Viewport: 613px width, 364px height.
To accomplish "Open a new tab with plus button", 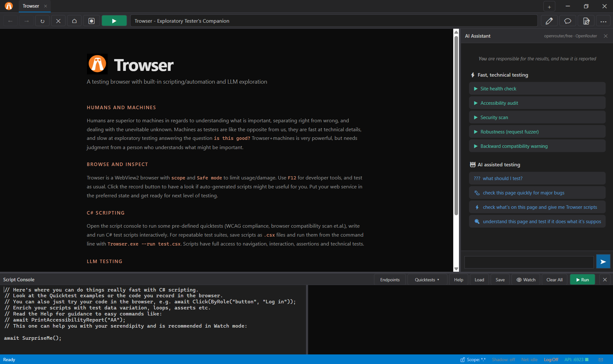I will click(x=549, y=6).
